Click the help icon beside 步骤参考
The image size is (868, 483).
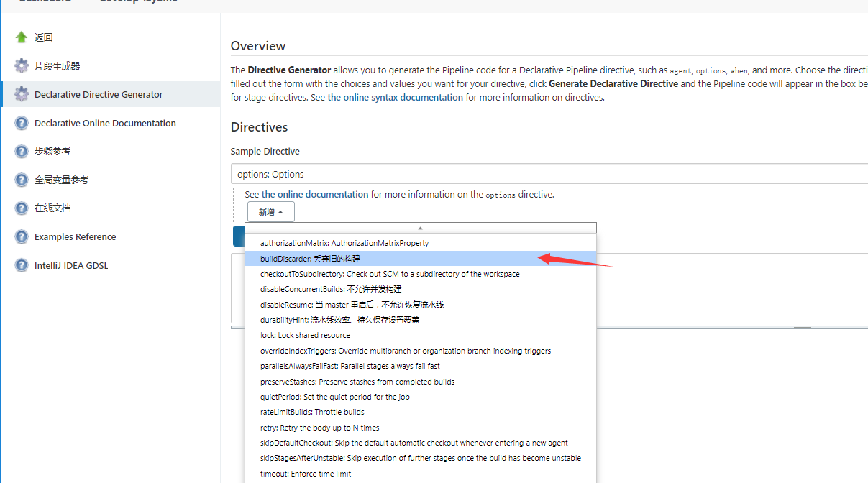[22, 151]
